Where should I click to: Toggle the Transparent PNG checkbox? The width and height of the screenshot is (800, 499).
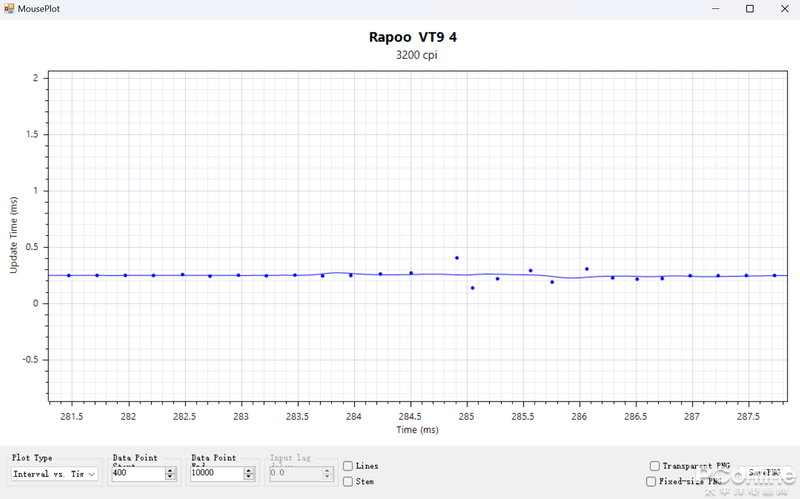[653, 466]
